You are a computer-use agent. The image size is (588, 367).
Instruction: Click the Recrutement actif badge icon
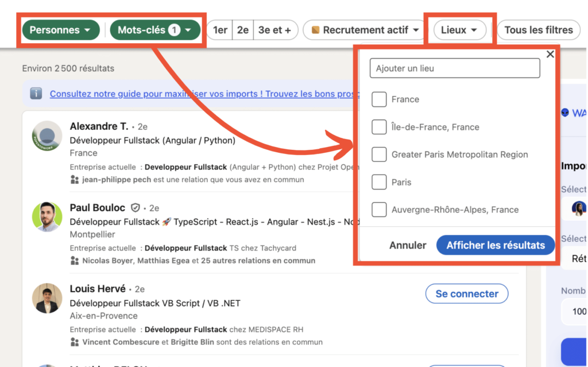pyautogui.click(x=315, y=30)
